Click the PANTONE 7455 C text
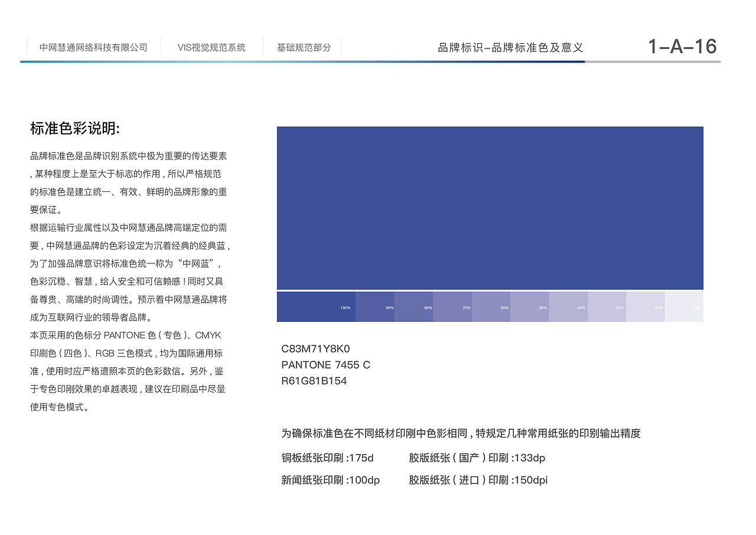This screenshot has width=756, height=535. point(325,365)
